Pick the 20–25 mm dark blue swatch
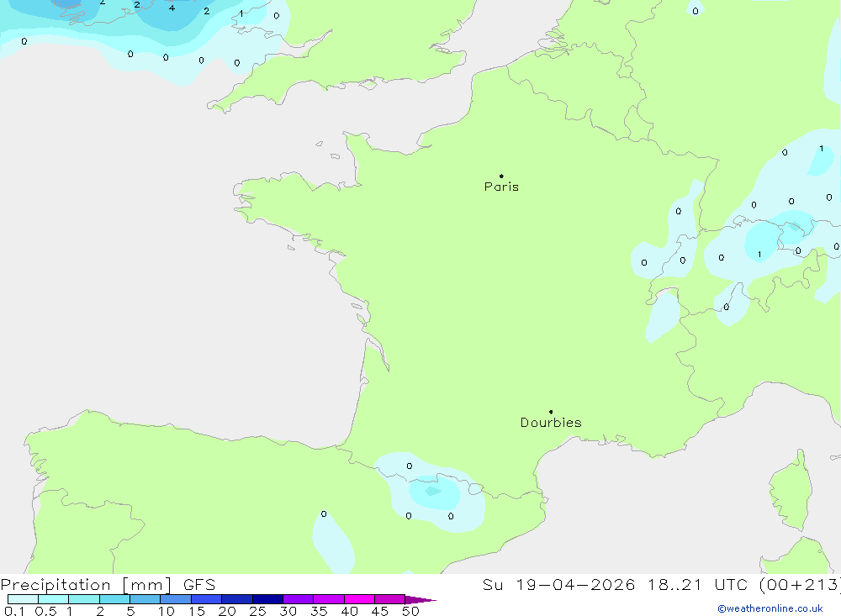Viewport: 841px width, 616px height. pyautogui.click(x=237, y=599)
